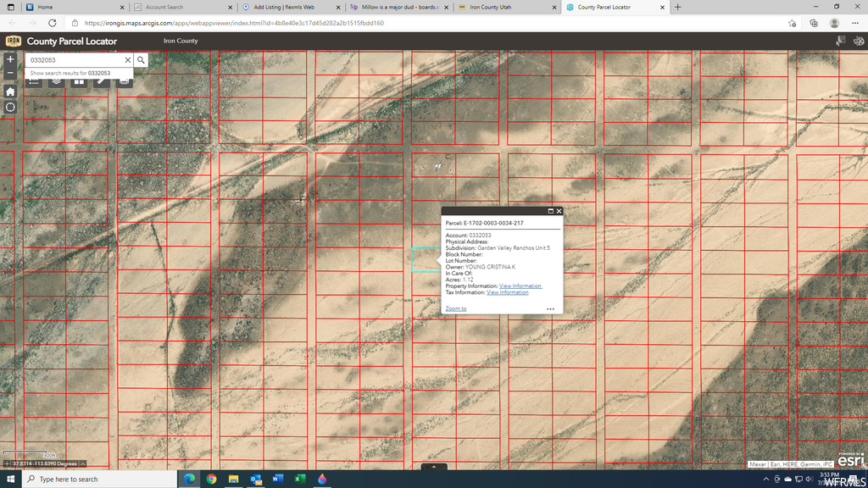Open the Print widget
The width and height of the screenshot is (868, 488).
tap(124, 82)
